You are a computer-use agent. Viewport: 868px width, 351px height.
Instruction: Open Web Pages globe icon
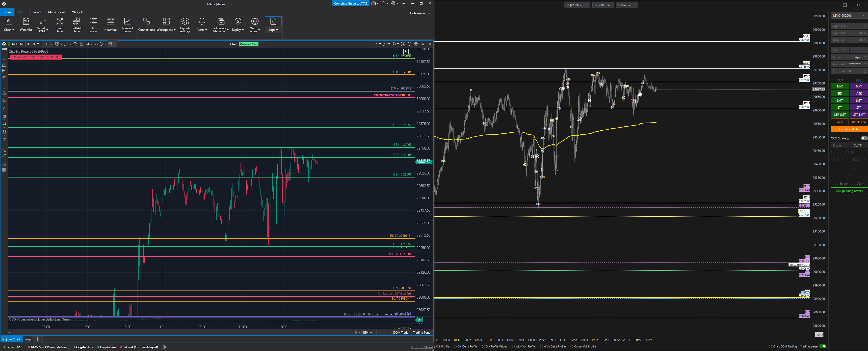coord(255,21)
